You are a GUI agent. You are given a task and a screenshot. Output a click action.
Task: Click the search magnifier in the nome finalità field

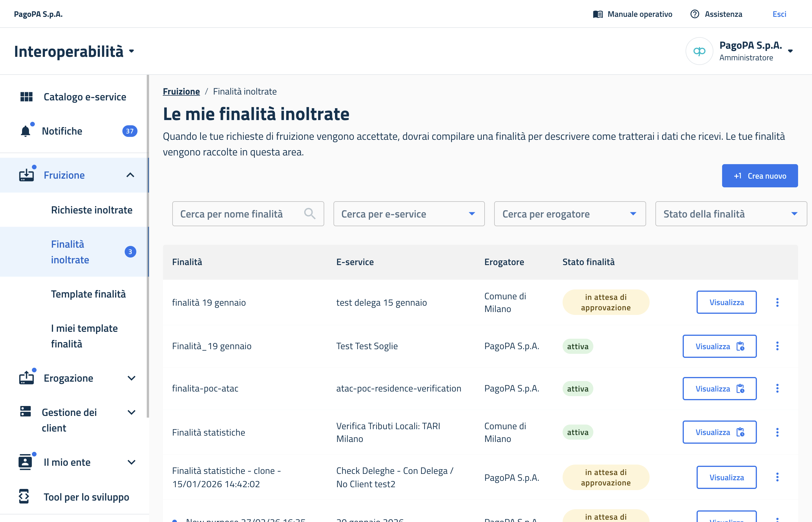tap(309, 214)
